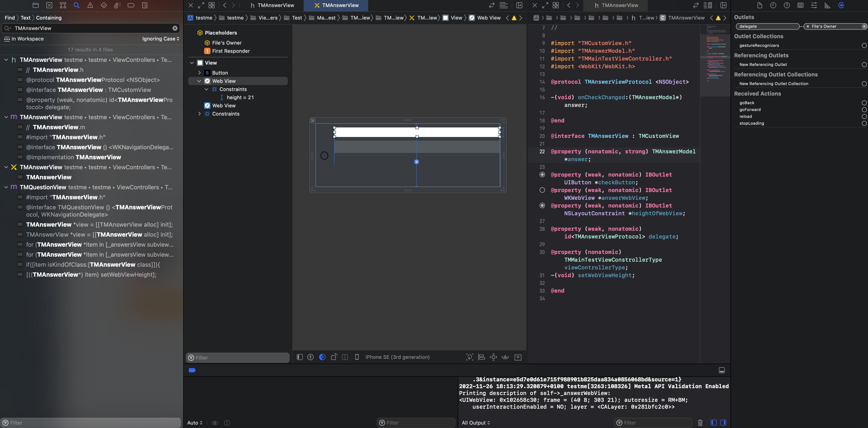Remove File's Owner delegate connection

click(808, 26)
